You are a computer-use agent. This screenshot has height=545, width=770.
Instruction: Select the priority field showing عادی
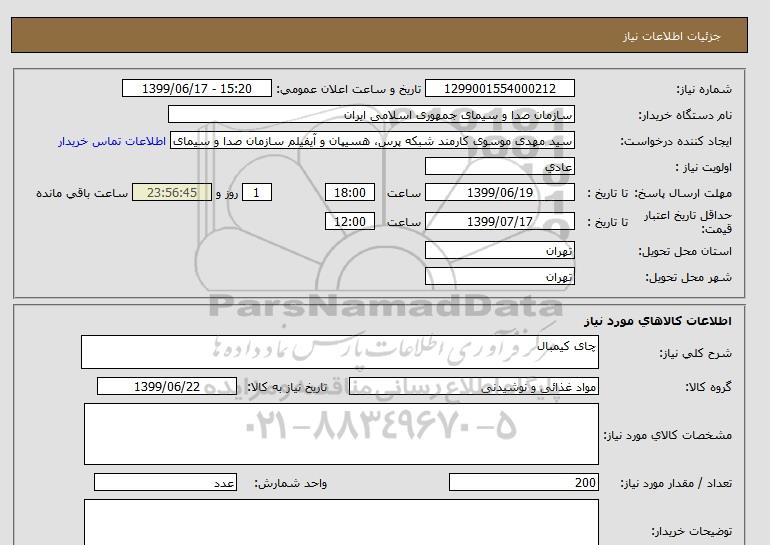pos(499,166)
